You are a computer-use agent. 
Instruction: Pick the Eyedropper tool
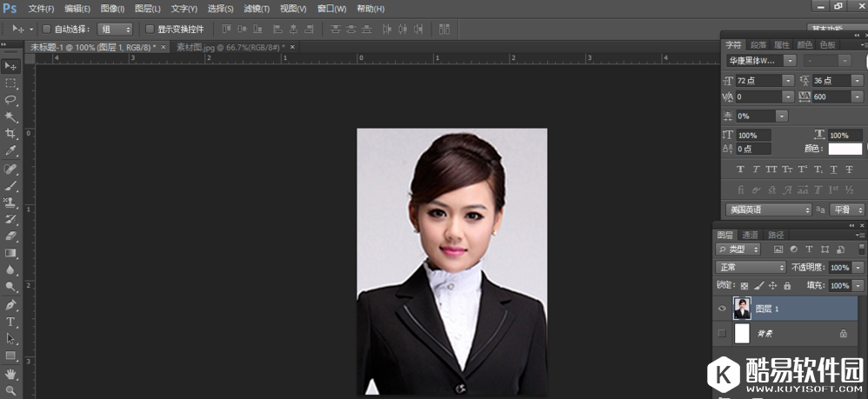tap(10, 150)
